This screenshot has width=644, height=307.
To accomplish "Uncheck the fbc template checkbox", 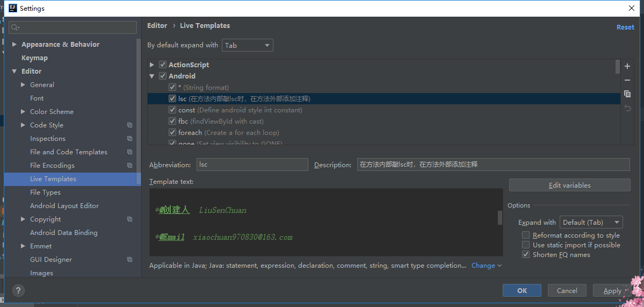I will coord(172,121).
